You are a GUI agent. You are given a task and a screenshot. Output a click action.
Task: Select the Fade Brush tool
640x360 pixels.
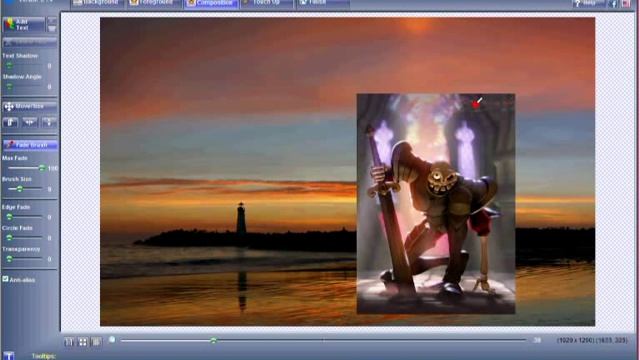(29, 145)
